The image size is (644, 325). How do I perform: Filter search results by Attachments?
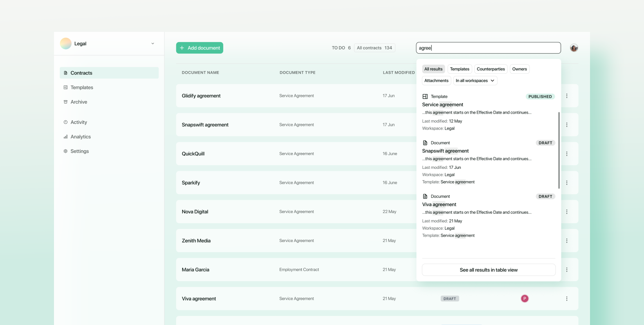coord(436,81)
